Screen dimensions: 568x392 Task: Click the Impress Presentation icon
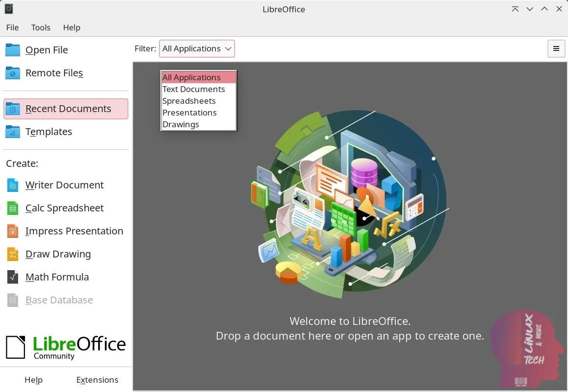tap(12, 231)
